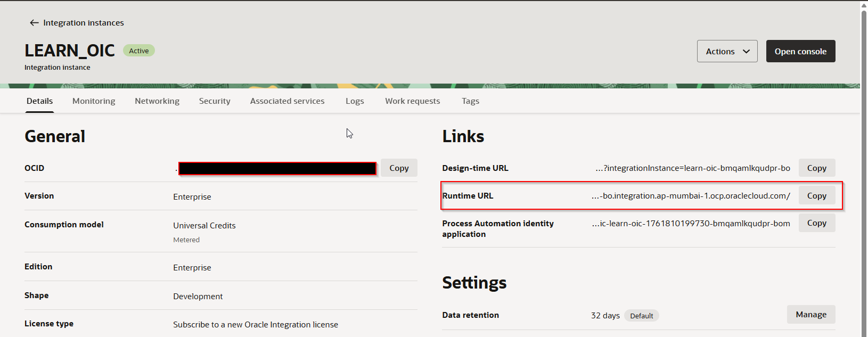Switch to the Monitoring tab
This screenshot has height=337, width=868.
coord(94,101)
